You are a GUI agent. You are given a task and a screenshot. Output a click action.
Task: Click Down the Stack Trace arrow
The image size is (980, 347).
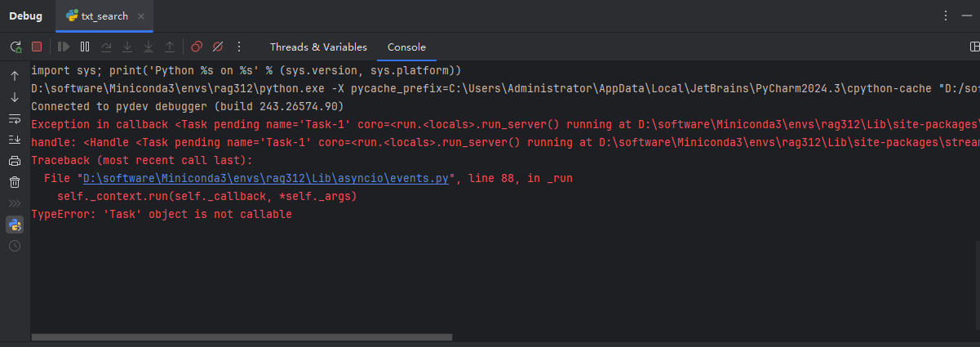tap(15, 96)
